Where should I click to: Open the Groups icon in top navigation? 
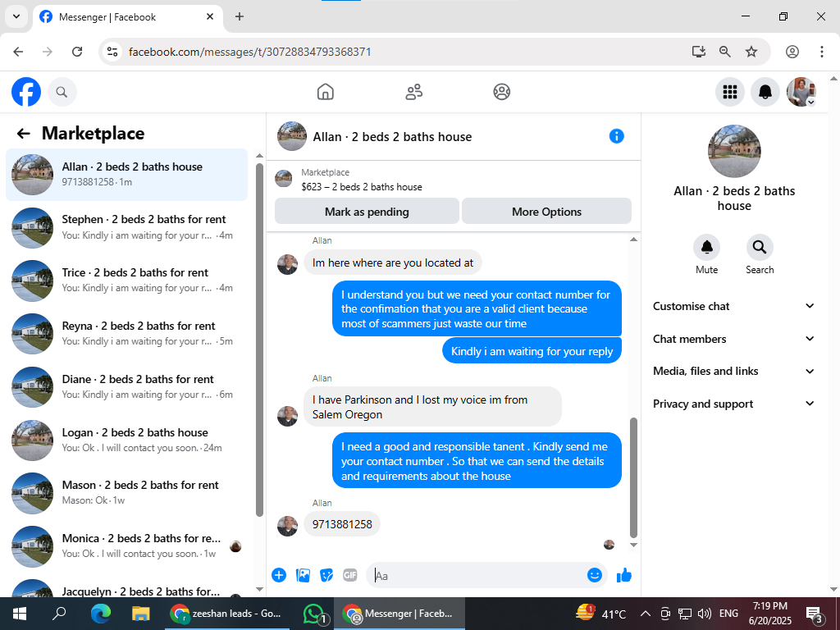501,92
